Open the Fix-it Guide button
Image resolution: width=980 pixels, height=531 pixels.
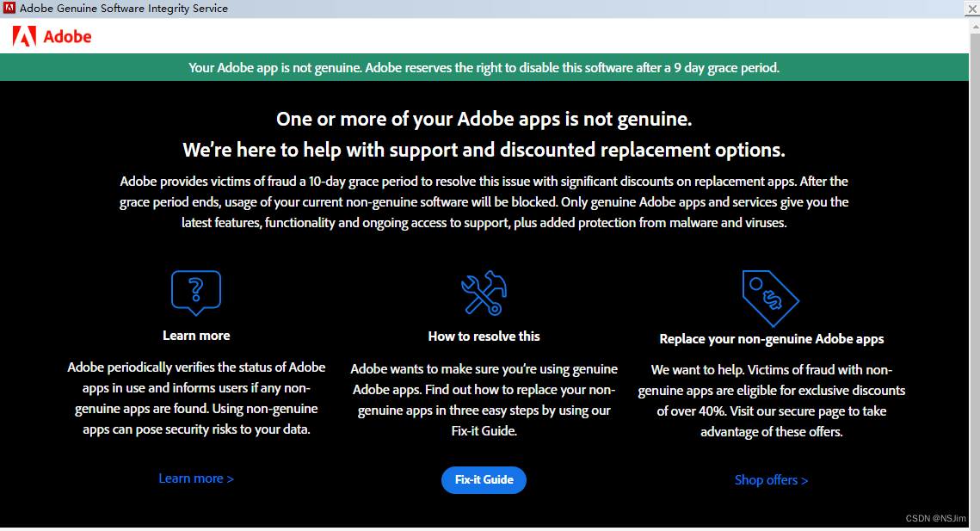click(x=484, y=479)
